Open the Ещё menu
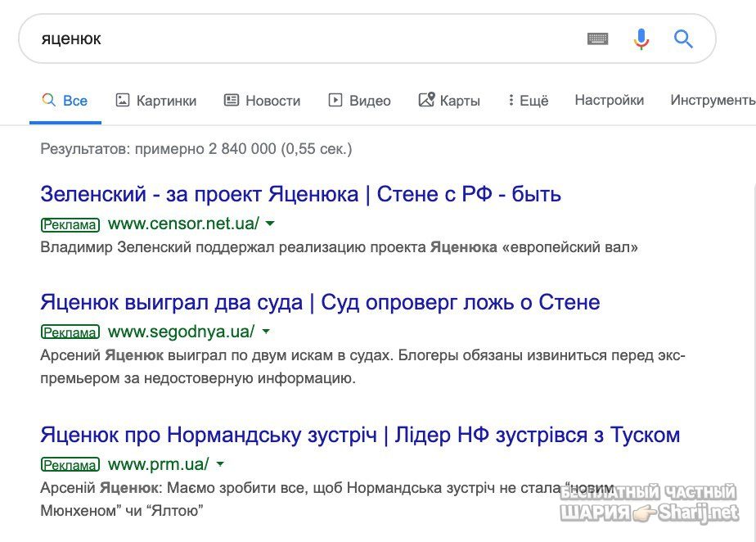 (x=529, y=101)
